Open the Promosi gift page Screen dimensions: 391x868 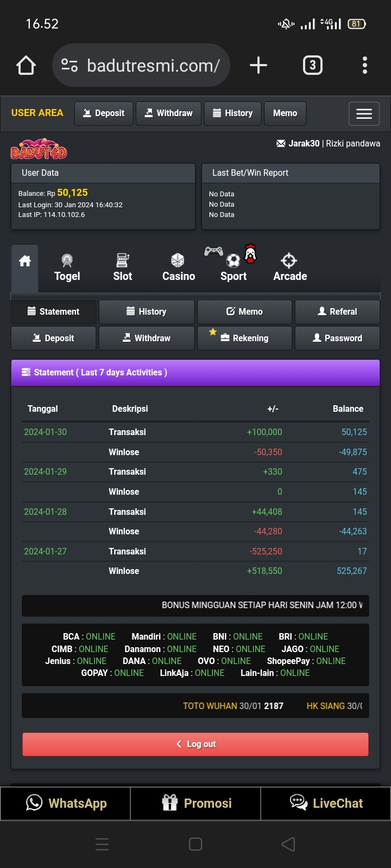(196, 803)
